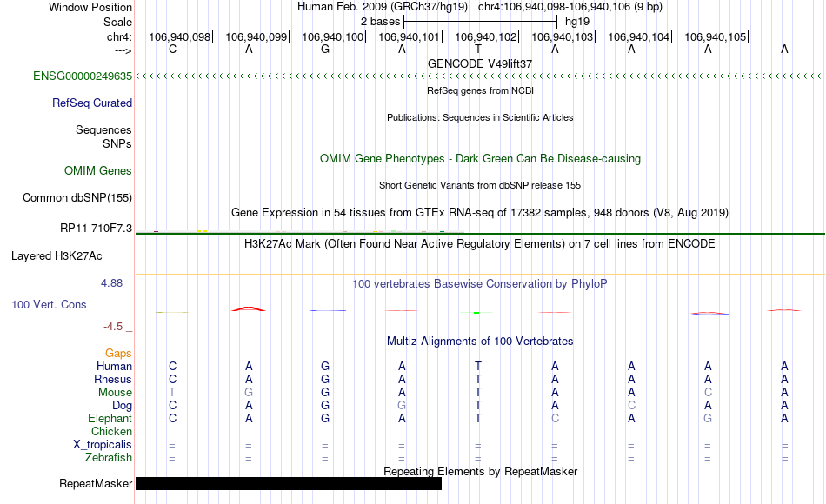Click the chr4:106,940,098-106,940,106 (9 bp) position text
826x504 pixels.
click(x=570, y=7)
